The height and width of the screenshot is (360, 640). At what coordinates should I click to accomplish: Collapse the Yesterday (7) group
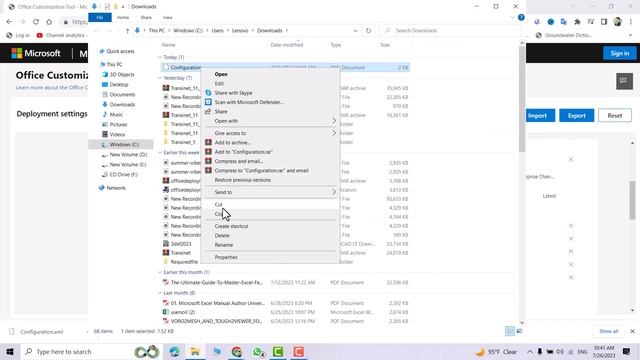pos(160,78)
